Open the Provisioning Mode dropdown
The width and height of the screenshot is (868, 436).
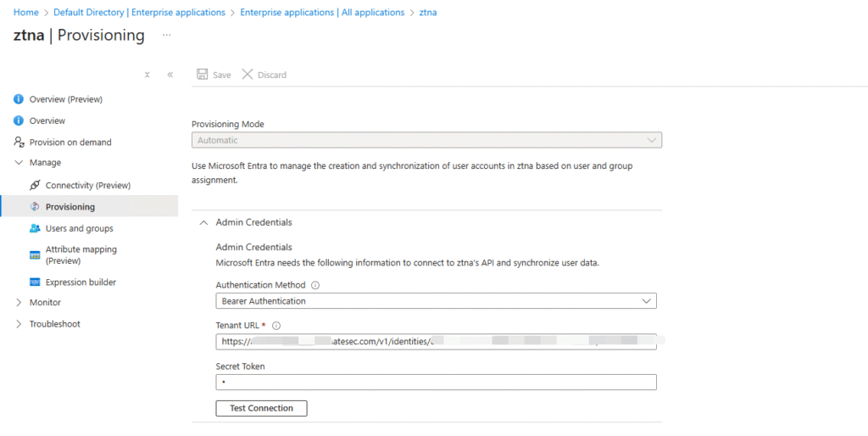coord(426,140)
